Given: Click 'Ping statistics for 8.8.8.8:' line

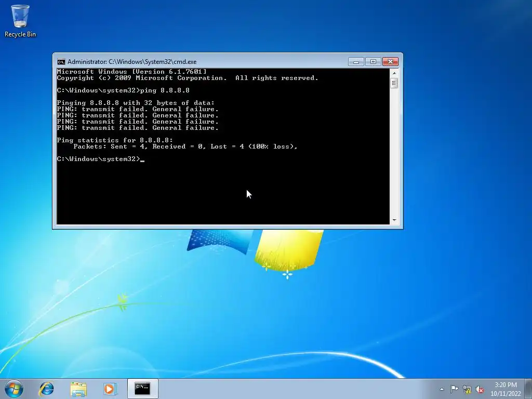Looking at the screenshot, I should 115,140.
